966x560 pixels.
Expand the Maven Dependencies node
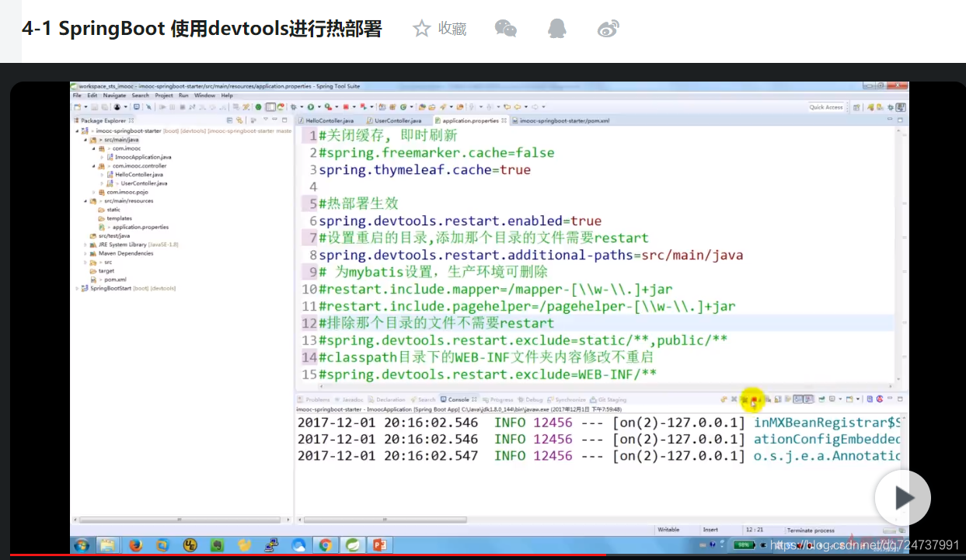tap(85, 253)
